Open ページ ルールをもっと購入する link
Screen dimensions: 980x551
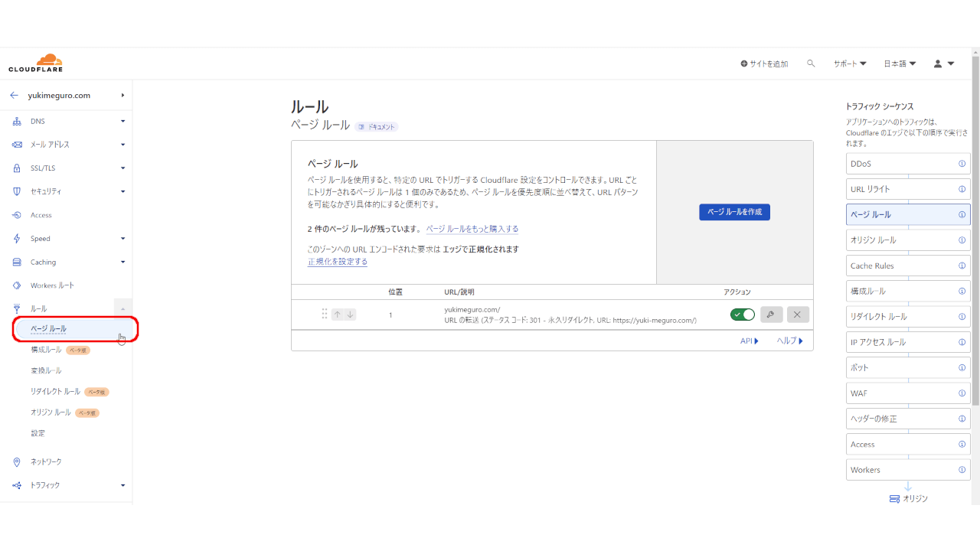[472, 229]
